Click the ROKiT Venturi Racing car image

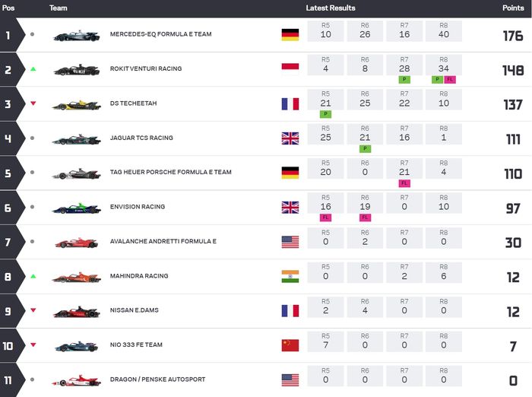76,70
